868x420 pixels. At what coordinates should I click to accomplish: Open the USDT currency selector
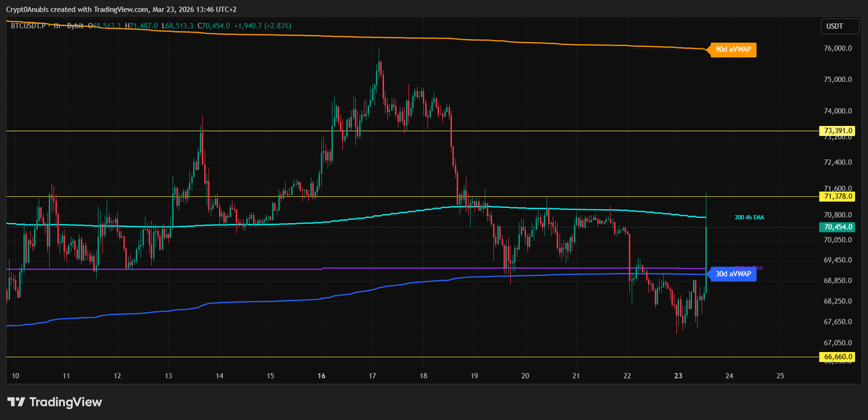coord(839,27)
